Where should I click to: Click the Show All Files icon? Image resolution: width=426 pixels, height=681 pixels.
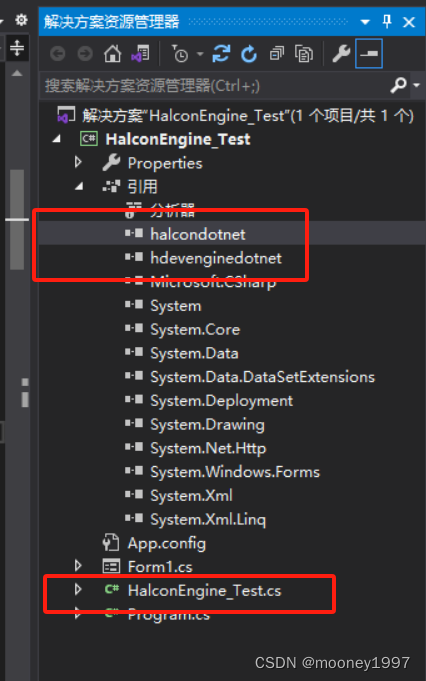[x=304, y=54]
